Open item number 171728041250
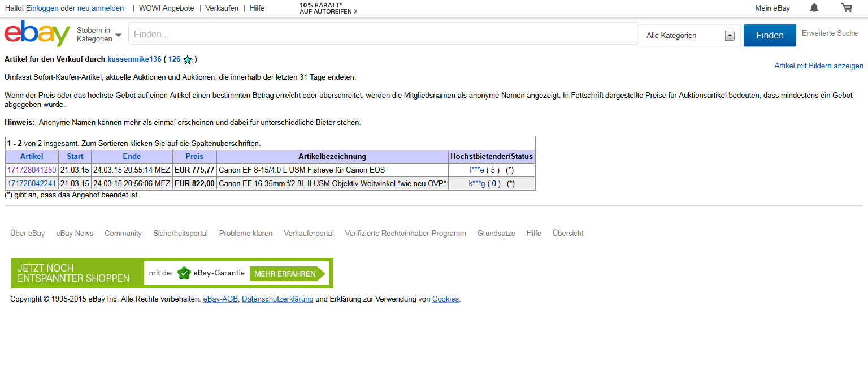 point(32,170)
